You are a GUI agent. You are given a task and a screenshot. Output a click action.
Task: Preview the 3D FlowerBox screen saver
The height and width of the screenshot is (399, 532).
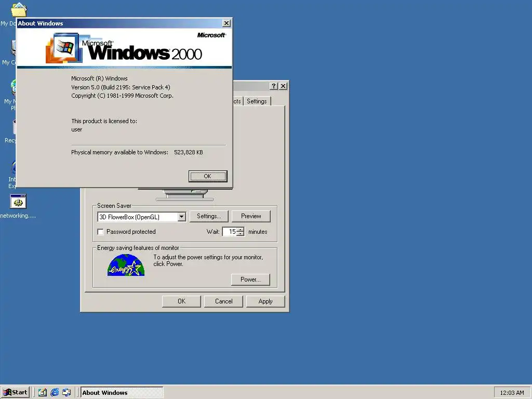click(x=251, y=216)
